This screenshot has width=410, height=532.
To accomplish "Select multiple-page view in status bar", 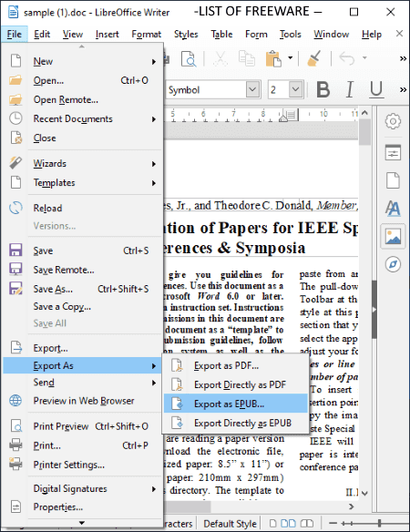I will (288, 524).
